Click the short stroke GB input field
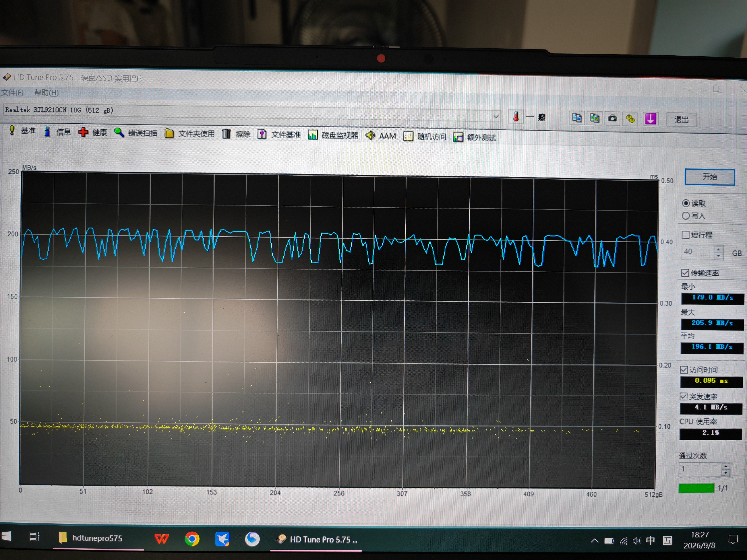 coord(698,252)
